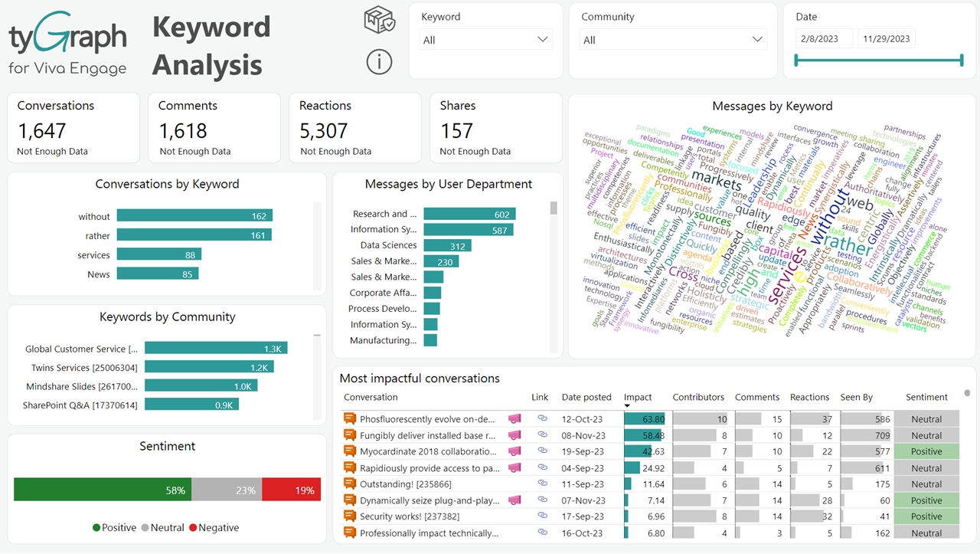The height and width of the screenshot is (554, 980).
Task: Click pink megaphone icon on Phosfluorescently row
Action: click(x=514, y=419)
